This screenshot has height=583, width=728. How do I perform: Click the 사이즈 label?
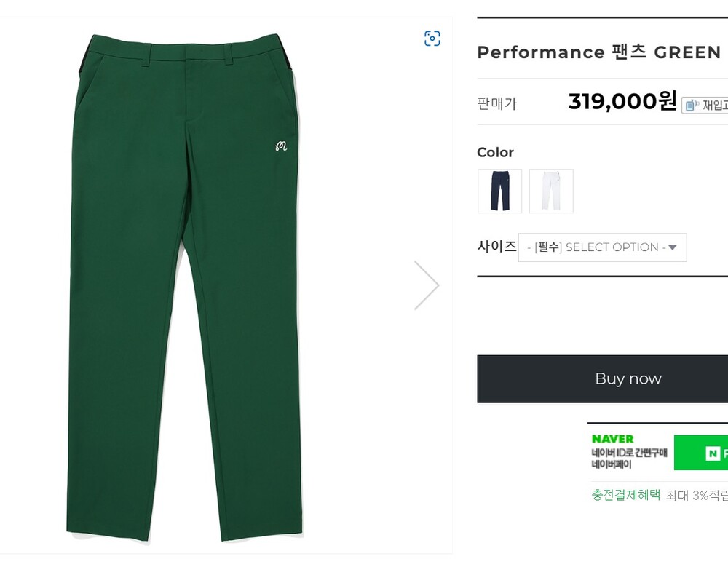pos(496,246)
